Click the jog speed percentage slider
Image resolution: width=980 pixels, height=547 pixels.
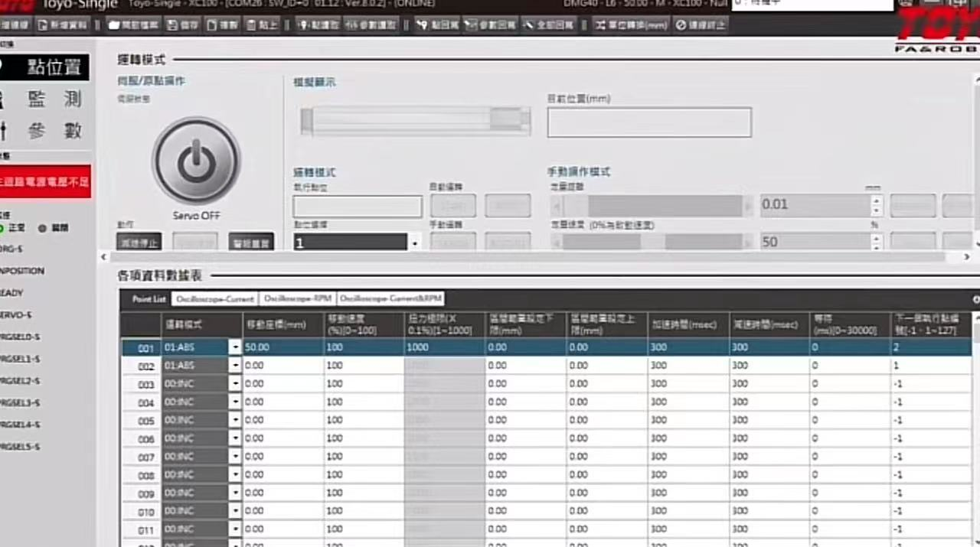651,242
